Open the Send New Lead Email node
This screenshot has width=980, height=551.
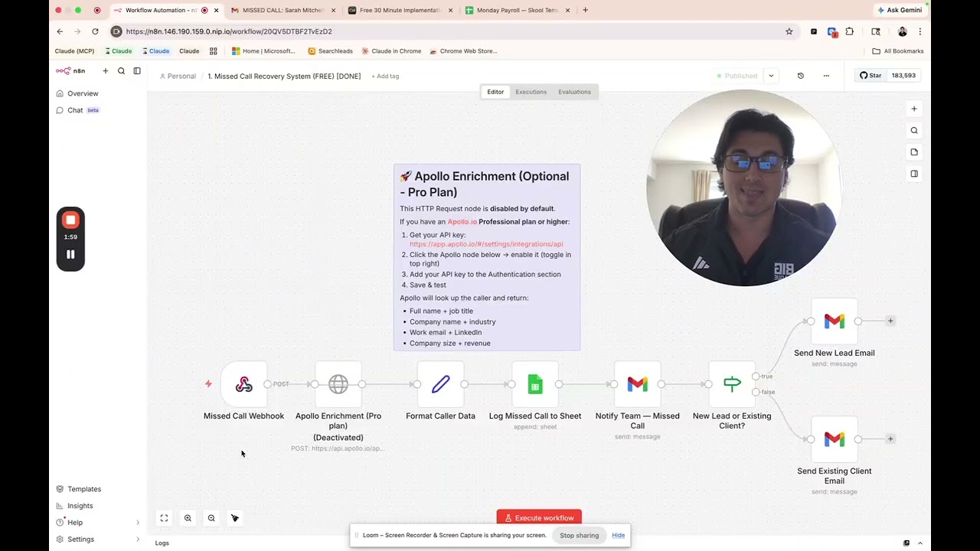pyautogui.click(x=835, y=321)
